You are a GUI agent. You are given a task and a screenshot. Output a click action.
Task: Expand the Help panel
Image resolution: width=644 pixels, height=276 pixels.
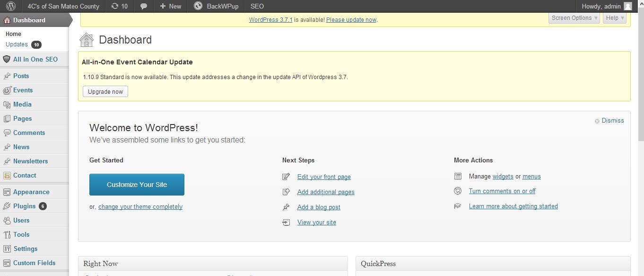coord(615,18)
